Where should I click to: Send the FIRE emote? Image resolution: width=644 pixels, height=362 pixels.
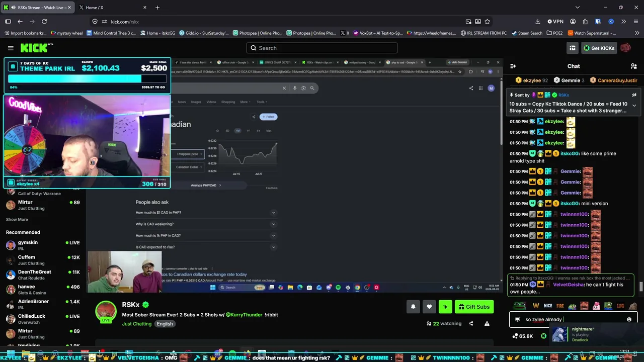[x=560, y=306]
